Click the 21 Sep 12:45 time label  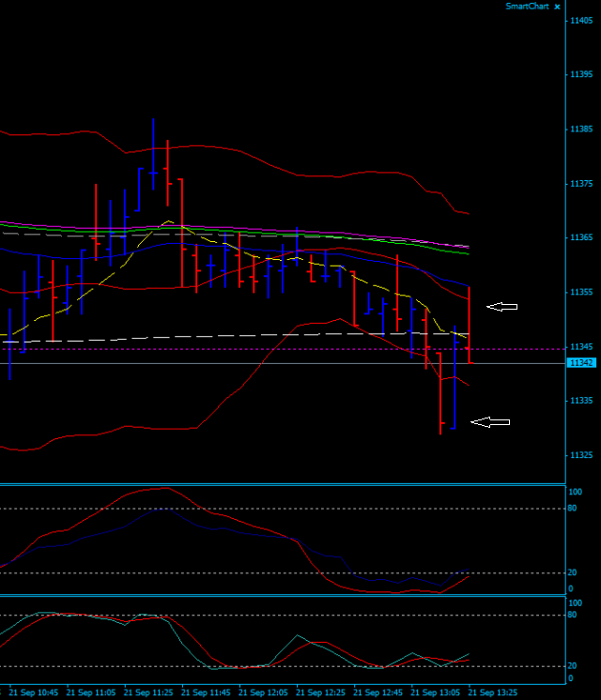[x=378, y=692]
